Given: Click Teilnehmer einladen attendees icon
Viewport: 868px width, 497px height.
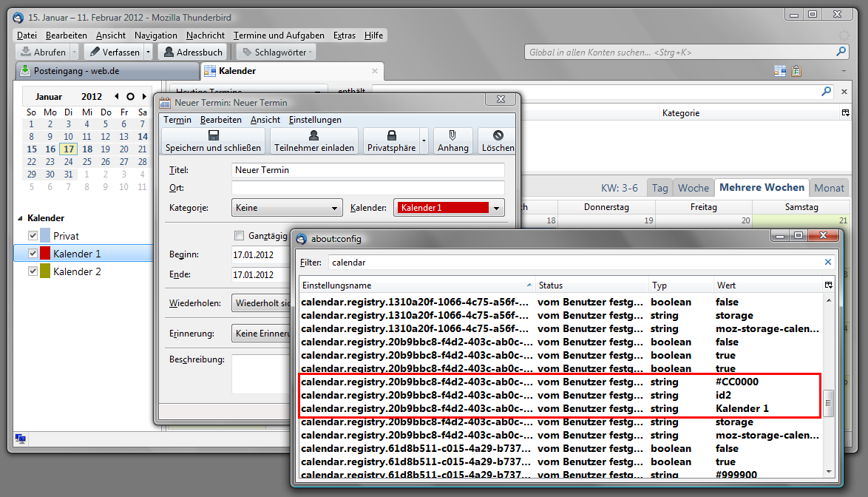Looking at the screenshot, I should (x=314, y=135).
